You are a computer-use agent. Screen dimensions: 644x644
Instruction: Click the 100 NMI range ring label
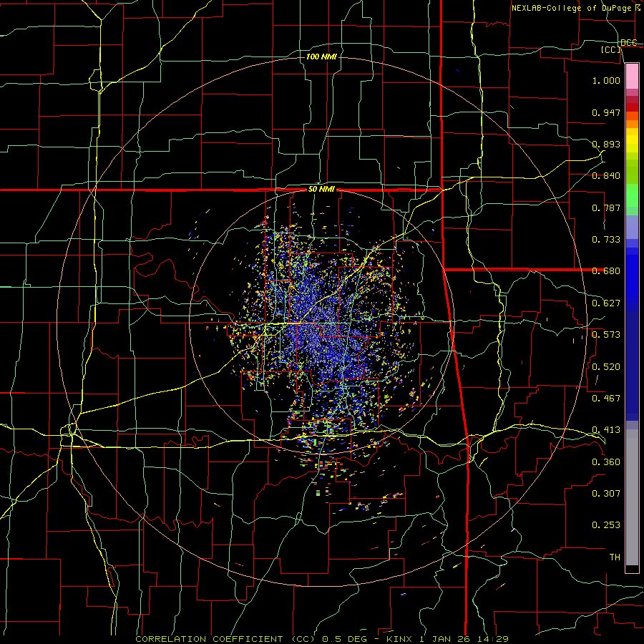321,57
